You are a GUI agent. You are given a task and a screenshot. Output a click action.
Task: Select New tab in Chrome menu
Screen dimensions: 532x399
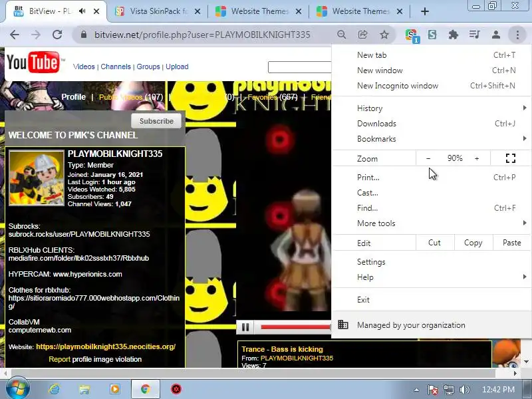point(431,55)
